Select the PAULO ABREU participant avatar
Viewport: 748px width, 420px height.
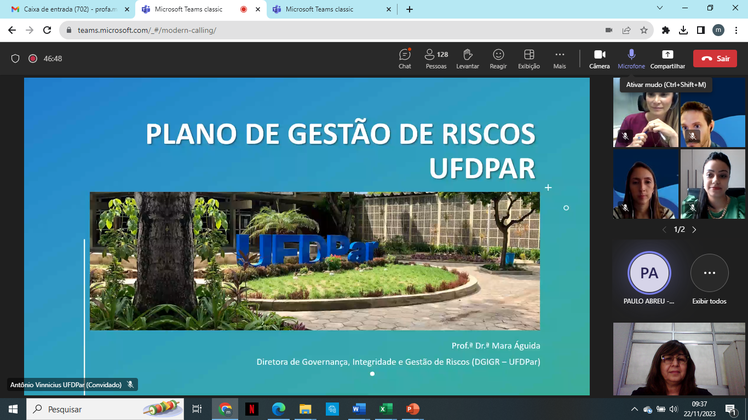(x=649, y=273)
